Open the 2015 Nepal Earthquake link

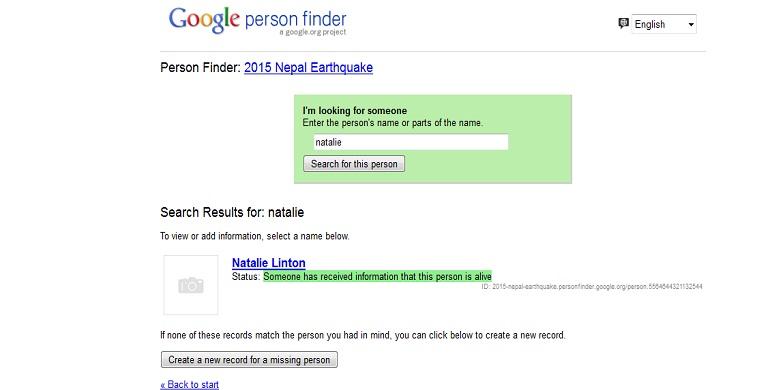tap(308, 67)
